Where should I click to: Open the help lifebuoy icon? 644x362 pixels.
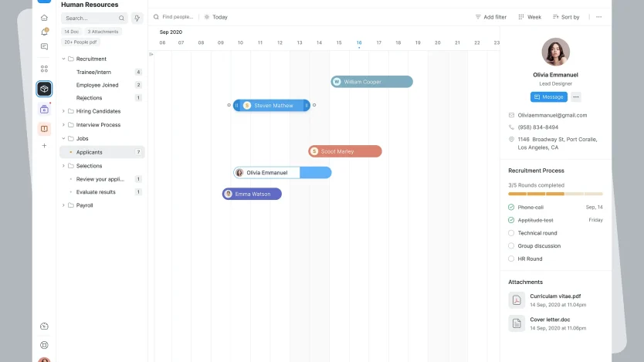point(44,345)
